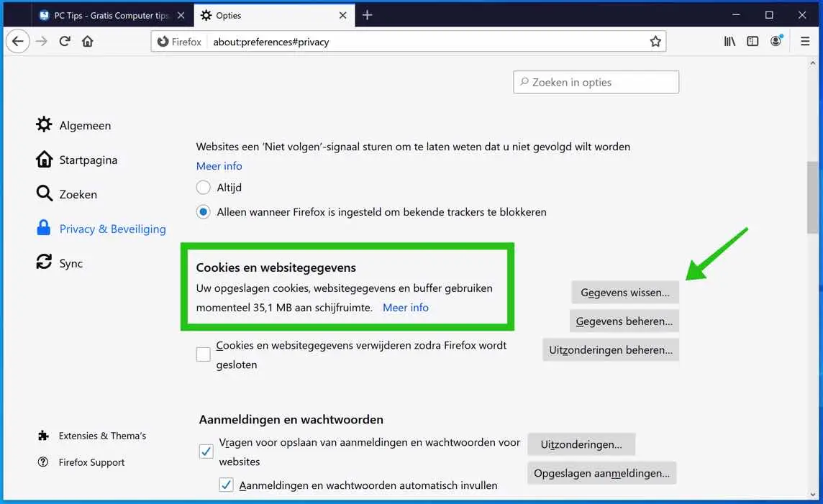823x504 pixels.
Task: Click the Privacy & Beveiliging lock icon
Action: pos(44,228)
